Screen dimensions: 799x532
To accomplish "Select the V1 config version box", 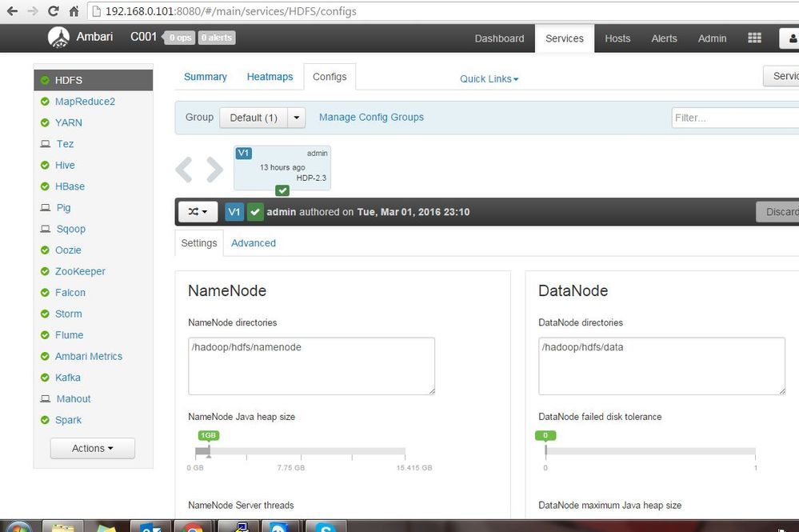I will (x=282, y=168).
